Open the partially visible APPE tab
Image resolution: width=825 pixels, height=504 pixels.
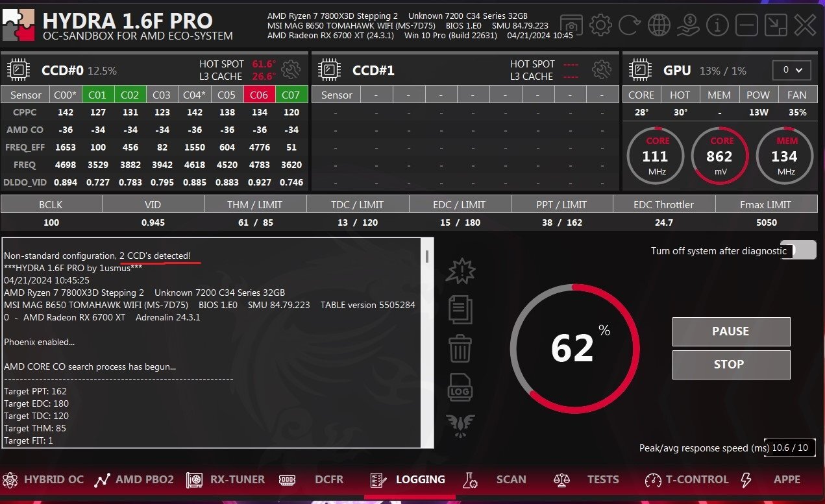pos(772,479)
